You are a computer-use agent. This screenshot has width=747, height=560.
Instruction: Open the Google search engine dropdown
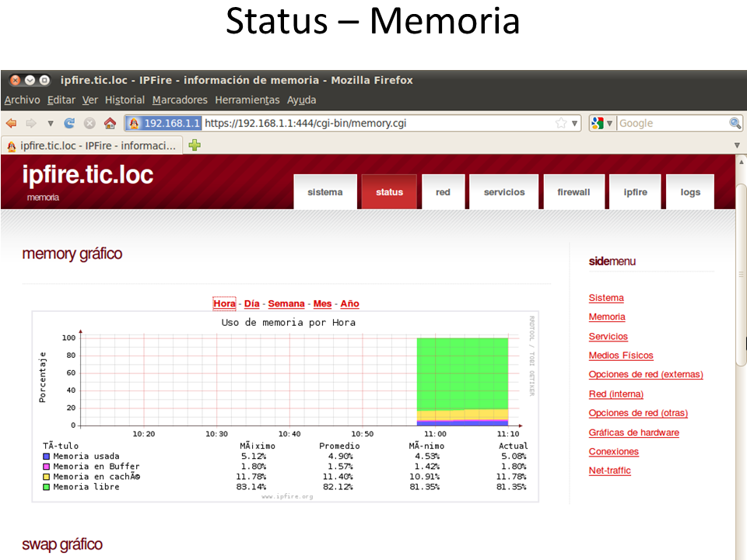602,123
